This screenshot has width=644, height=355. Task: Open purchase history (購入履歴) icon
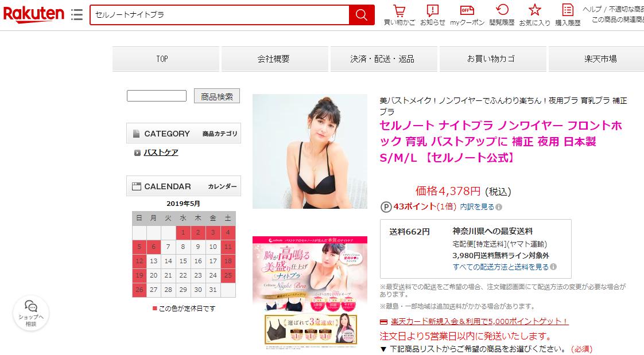coord(568,15)
